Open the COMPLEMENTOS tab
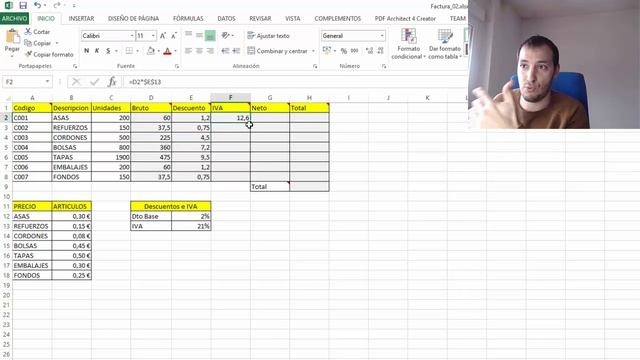Screen dimensions: 640x360 click(338, 18)
